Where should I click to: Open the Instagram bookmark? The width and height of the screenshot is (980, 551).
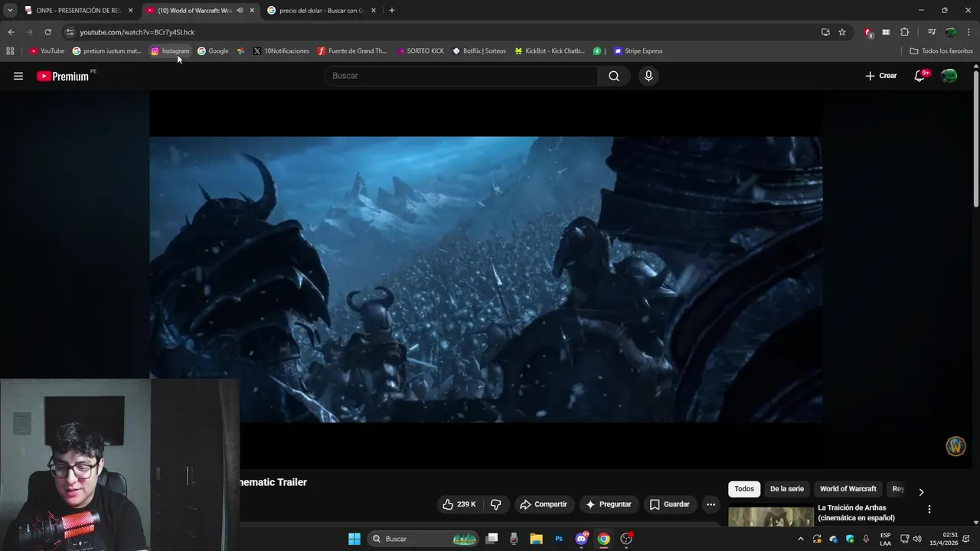coord(170,51)
